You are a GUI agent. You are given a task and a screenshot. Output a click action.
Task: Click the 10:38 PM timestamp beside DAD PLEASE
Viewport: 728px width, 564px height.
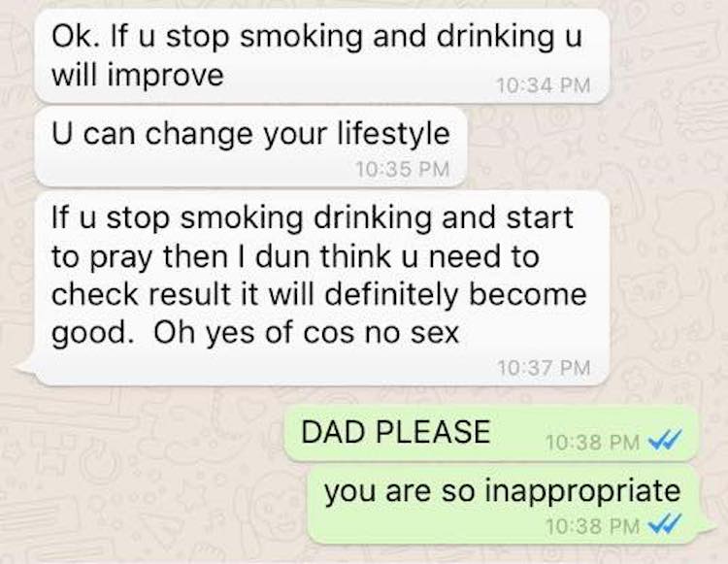pos(593,442)
